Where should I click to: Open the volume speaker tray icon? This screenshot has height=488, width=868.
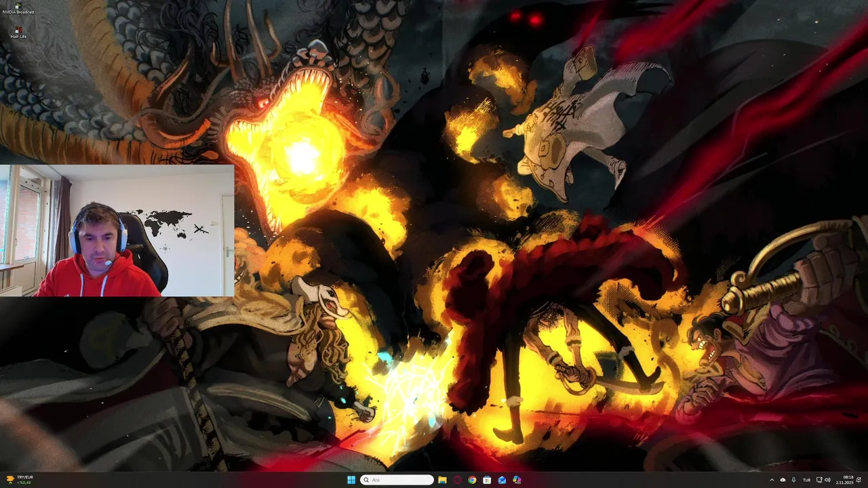click(827, 480)
